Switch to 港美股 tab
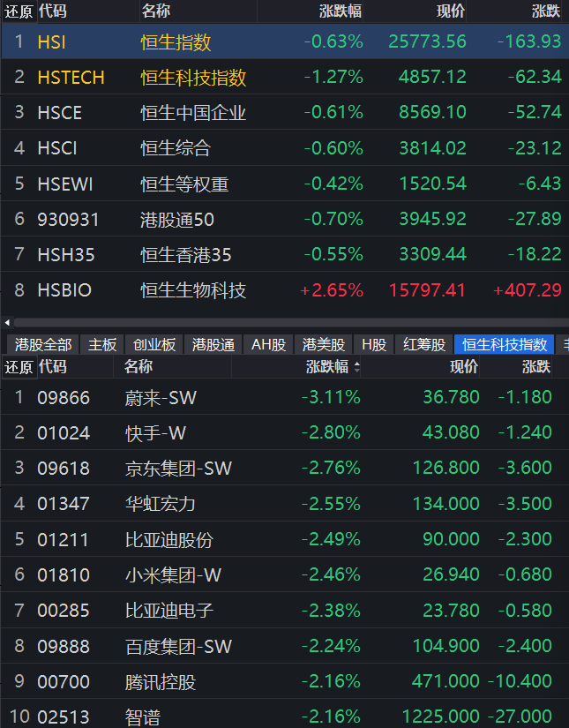 (x=324, y=344)
